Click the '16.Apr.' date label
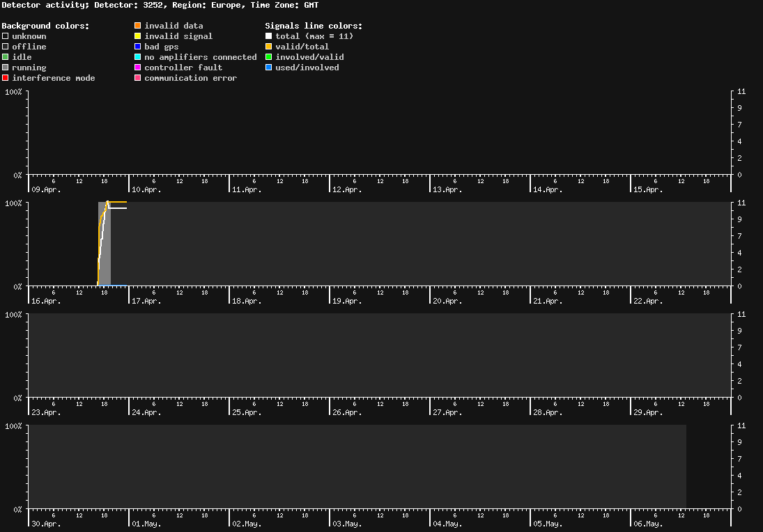Screen dimensions: 763x532 pyautogui.click(x=46, y=301)
